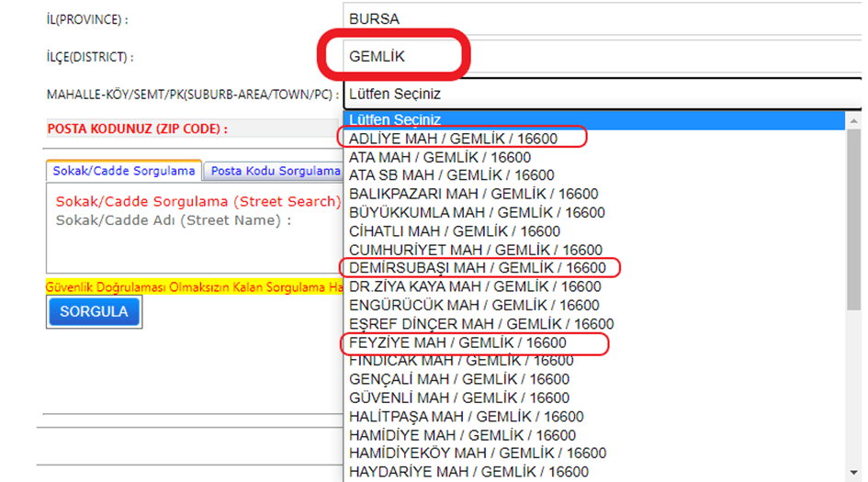The height and width of the screenshot is (482, 868).
Task: Select CİHATLI MAH / GEMLİK entry
Action: (x=454, y=231)
